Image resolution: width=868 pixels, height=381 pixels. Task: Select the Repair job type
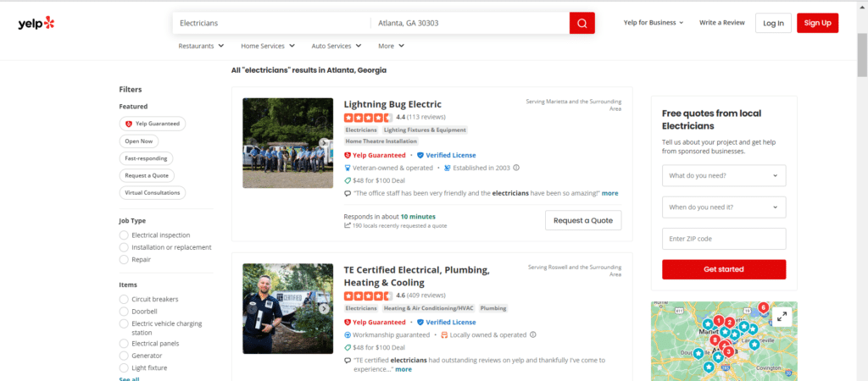click(124, 259)
